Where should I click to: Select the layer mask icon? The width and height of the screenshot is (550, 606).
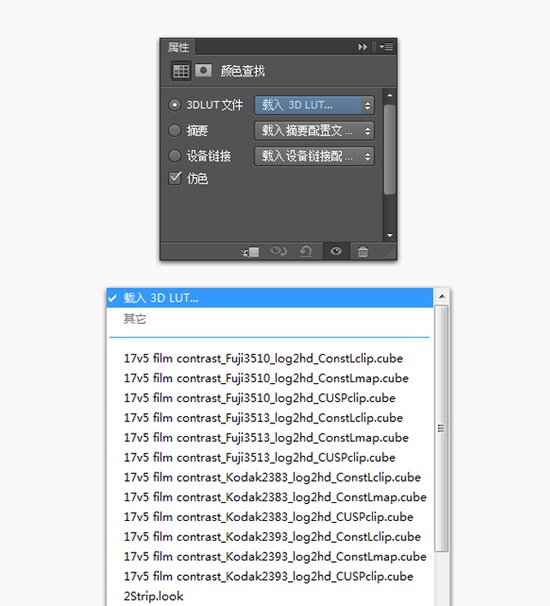203,71
